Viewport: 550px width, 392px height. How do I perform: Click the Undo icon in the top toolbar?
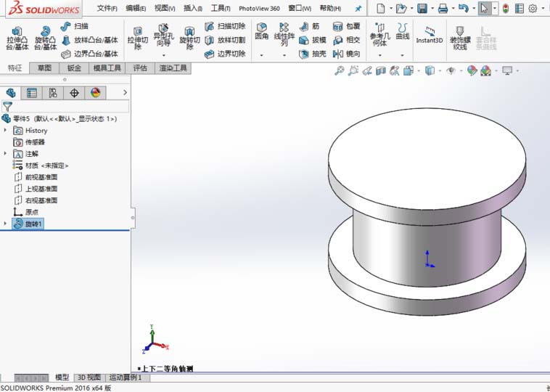pos(463,9)
